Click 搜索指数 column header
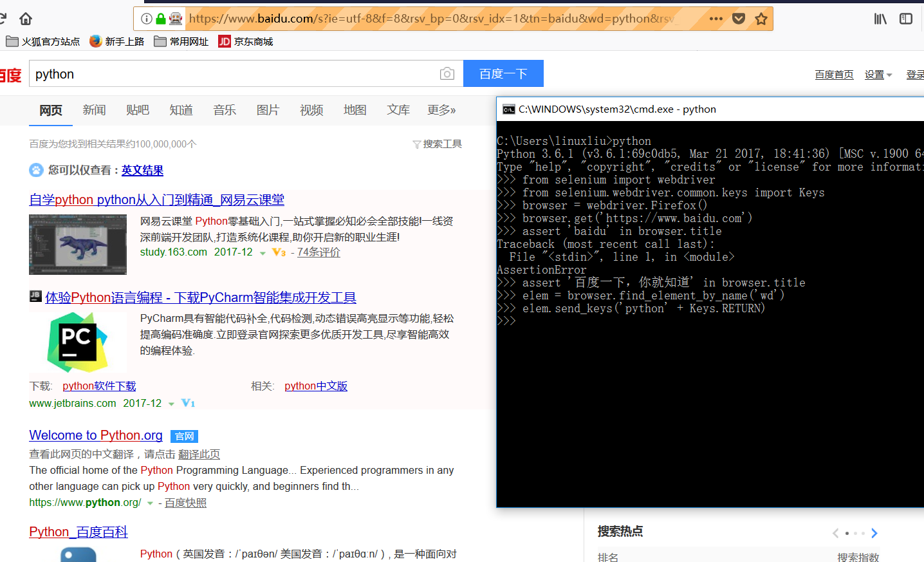This screenshot has width=924, height=562. (858, 557)
